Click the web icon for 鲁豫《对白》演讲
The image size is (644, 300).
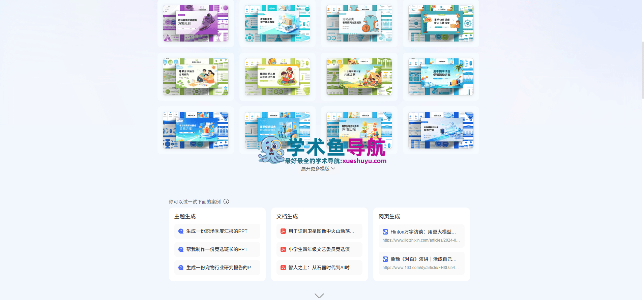click(385, 259)
